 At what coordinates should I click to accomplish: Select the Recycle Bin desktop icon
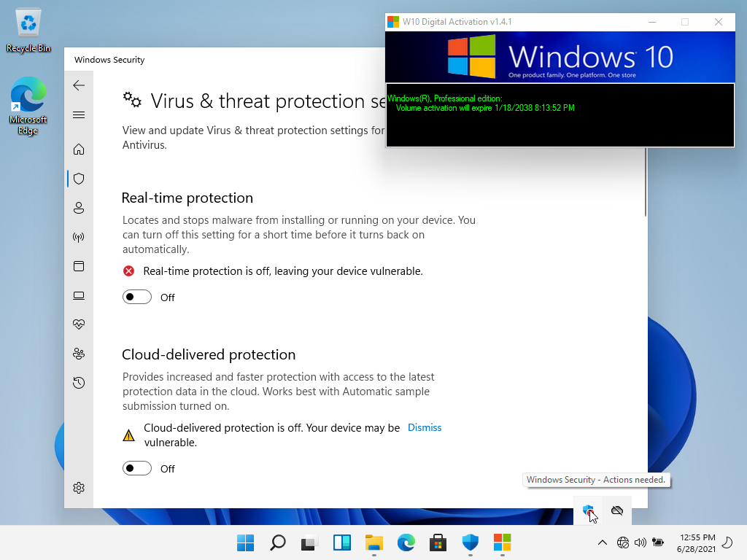[28, 31]
